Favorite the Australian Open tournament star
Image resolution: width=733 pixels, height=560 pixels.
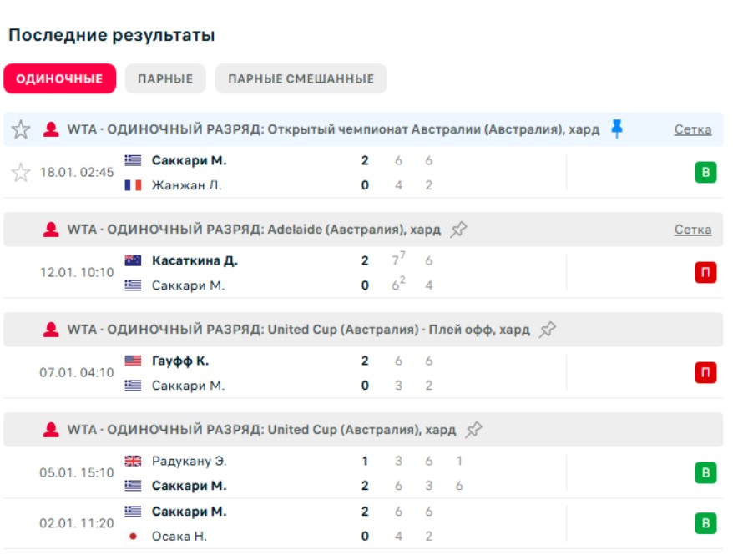pyautogui.click(x=21, y=129)
